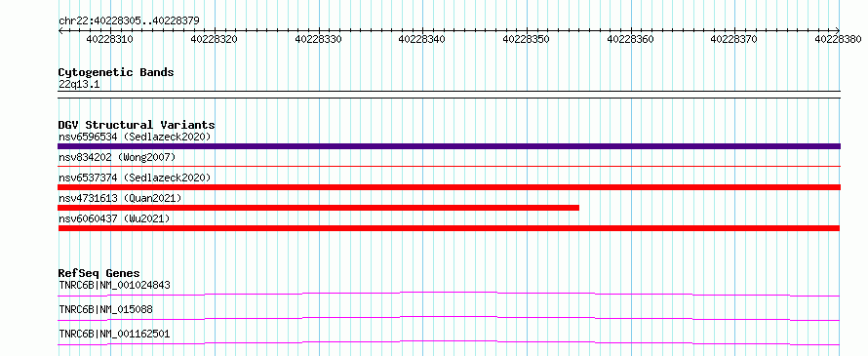Click ruler position 40228320
The width and height of the screenshot is (868, 356).
pyautogui.click(x=215, y=39)
